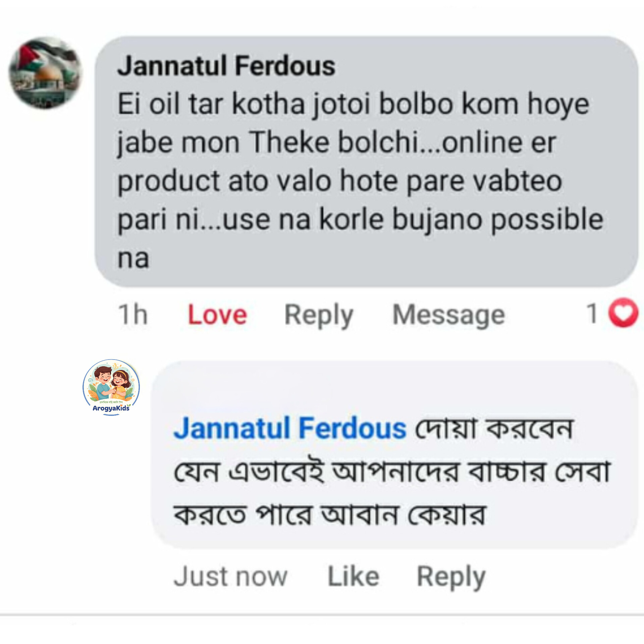Select the ArogyaKids reply bubble
Image resolution: width=644 pixels, height=644 pixels.
(394, 455)
